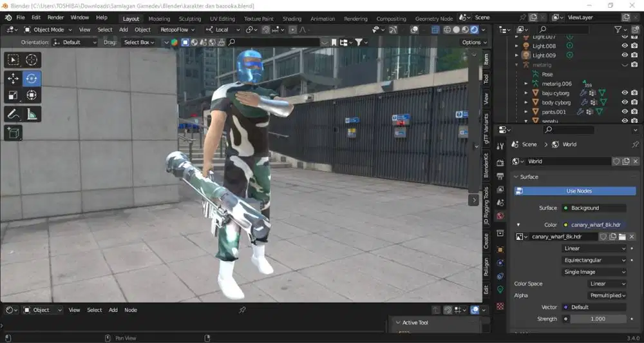
Task: Select the Move tool
Action: 13,78
